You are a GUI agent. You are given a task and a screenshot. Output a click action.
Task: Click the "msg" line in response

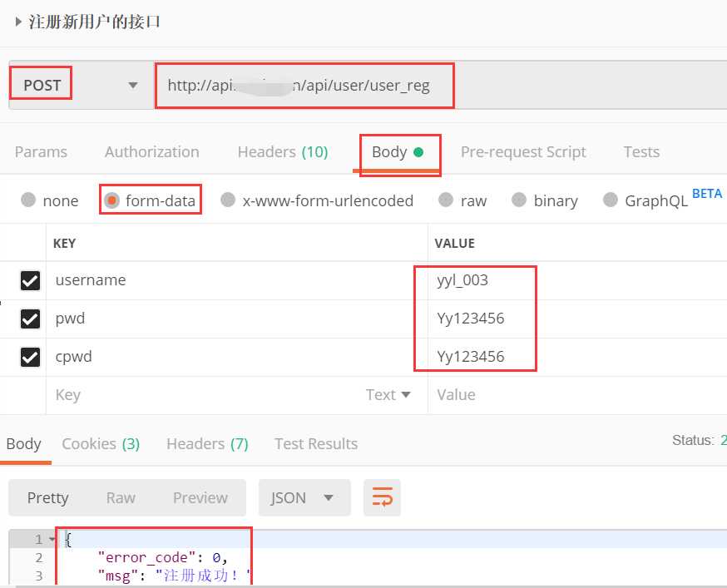coord(175,576)
